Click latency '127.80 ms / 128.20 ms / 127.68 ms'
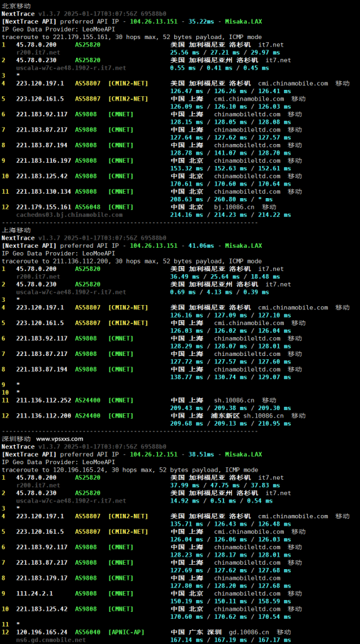360x644 pixels. (x=230, y=586)
